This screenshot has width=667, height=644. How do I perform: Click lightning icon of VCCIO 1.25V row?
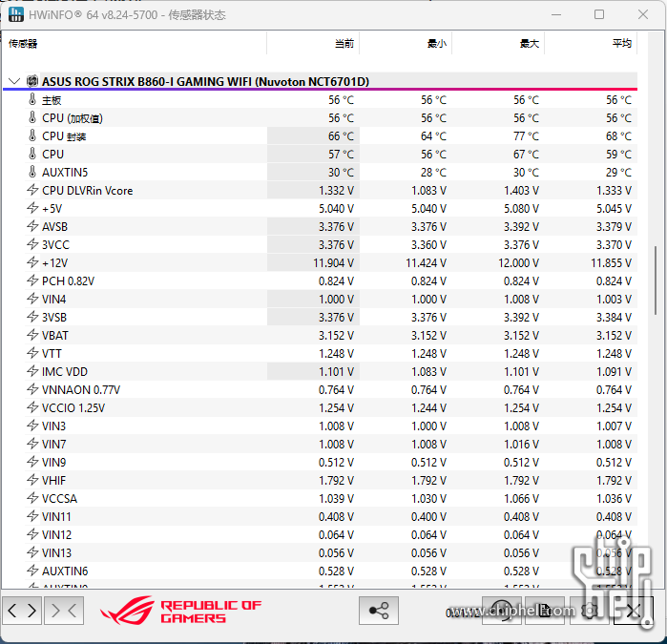[x=32, y=407]
